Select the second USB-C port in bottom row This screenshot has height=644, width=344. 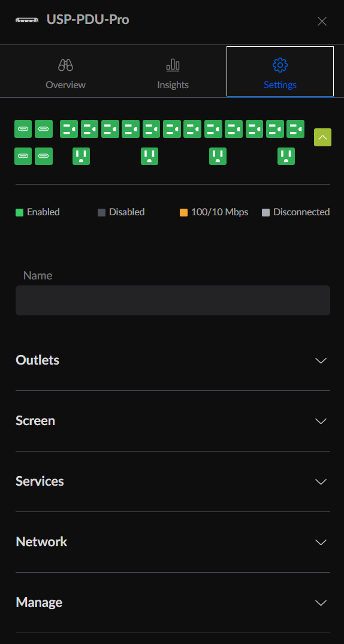(44, 156)
